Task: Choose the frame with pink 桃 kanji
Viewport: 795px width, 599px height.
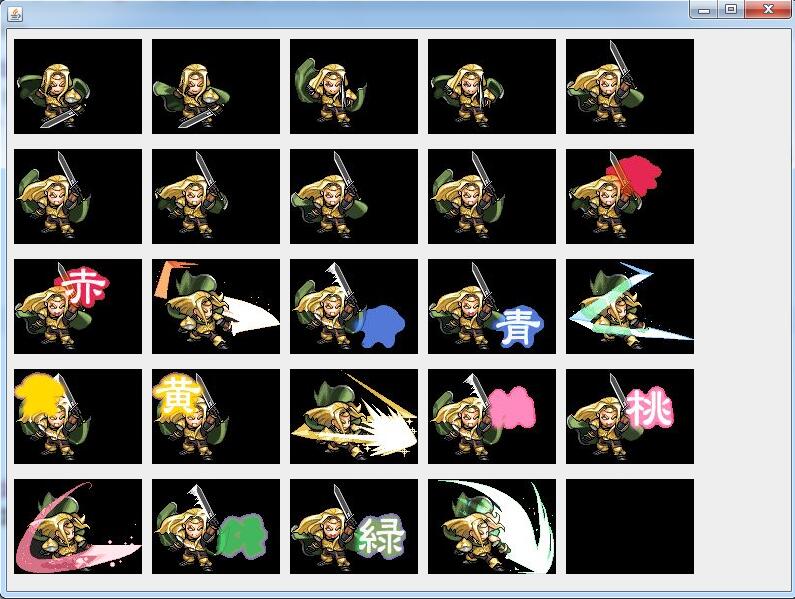Action: click(x=630, y=416)
